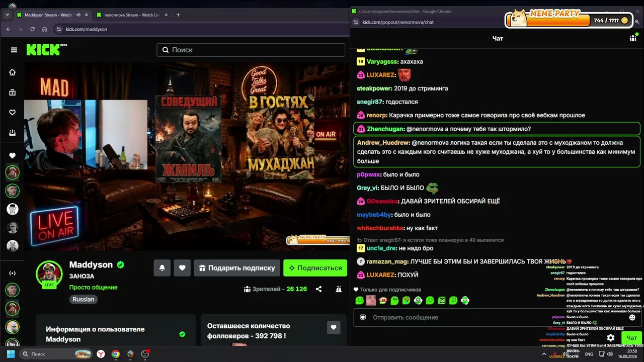Click Maddyson live avatar
This screenshot has width=644, height=362.
pyautogui.click(x=49, y=274)
